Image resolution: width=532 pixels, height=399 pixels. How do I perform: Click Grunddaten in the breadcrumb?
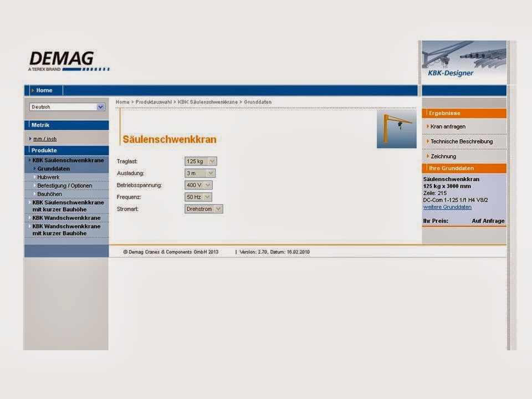tap(258, 102)
